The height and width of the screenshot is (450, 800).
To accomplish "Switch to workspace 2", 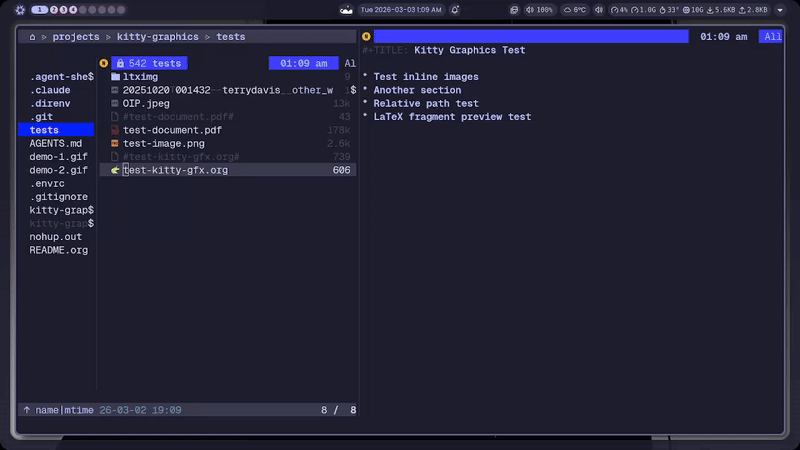I will [54, 10].
